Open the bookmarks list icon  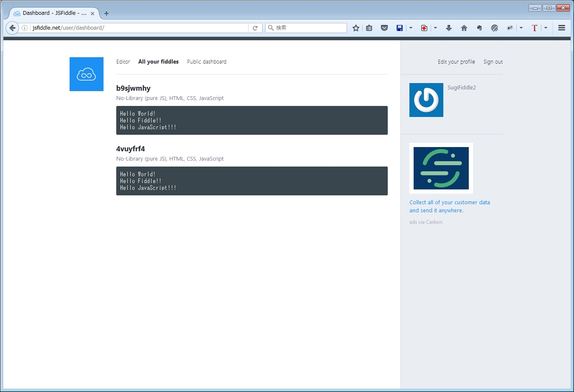[x=369, y=28]
